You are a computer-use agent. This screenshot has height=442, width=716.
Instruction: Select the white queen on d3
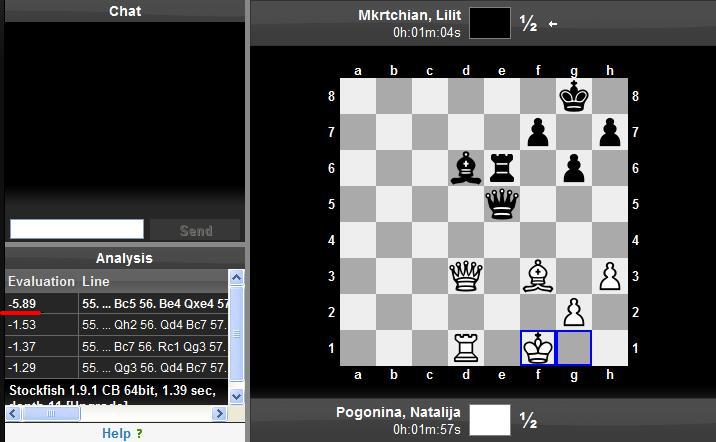click(466, 276)
